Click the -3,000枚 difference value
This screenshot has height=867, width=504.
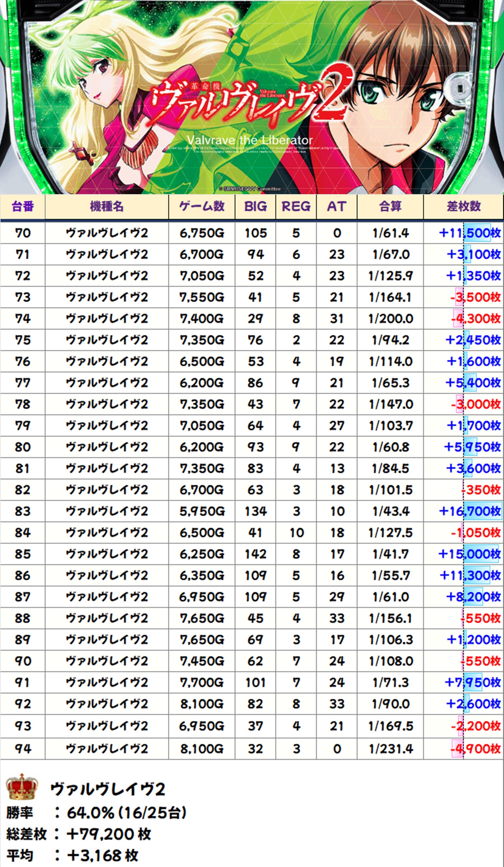(476, 404)
